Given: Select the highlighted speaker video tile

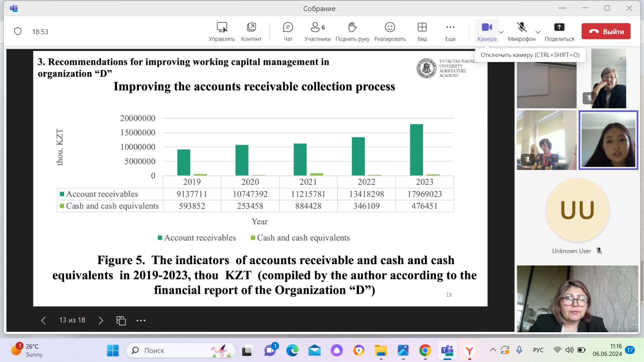Looking at the screenshot, I should pos(608,140).
